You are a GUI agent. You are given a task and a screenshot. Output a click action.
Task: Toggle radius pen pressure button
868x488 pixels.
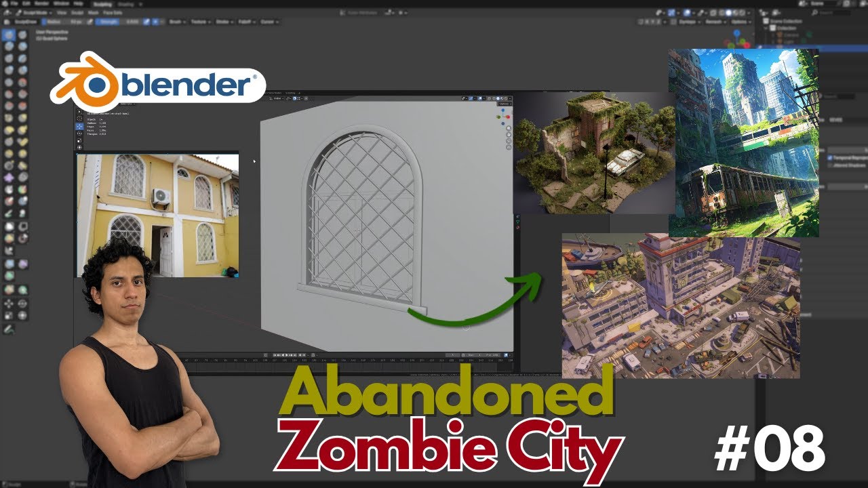[x=90, y=22]
